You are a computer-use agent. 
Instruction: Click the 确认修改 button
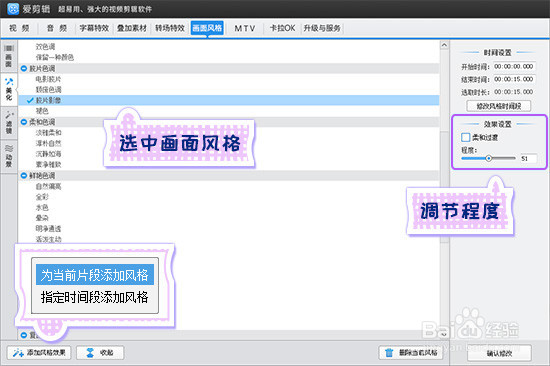click(x=499, y=353)
